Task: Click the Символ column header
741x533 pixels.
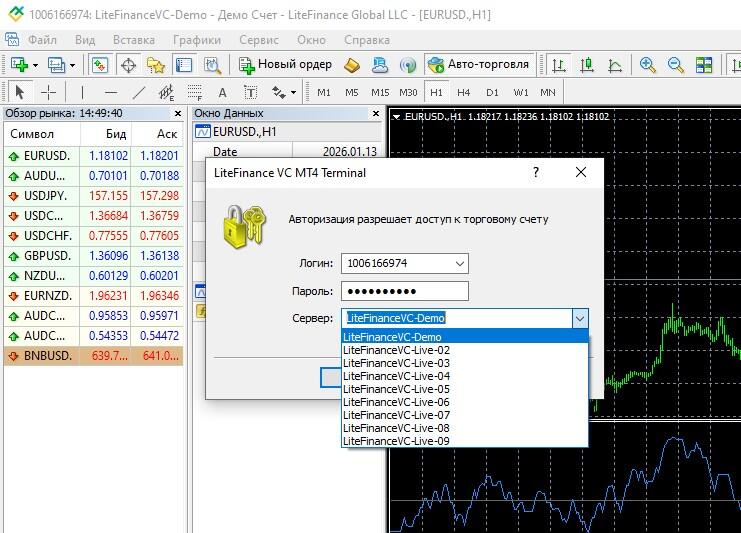Action: 42,134
